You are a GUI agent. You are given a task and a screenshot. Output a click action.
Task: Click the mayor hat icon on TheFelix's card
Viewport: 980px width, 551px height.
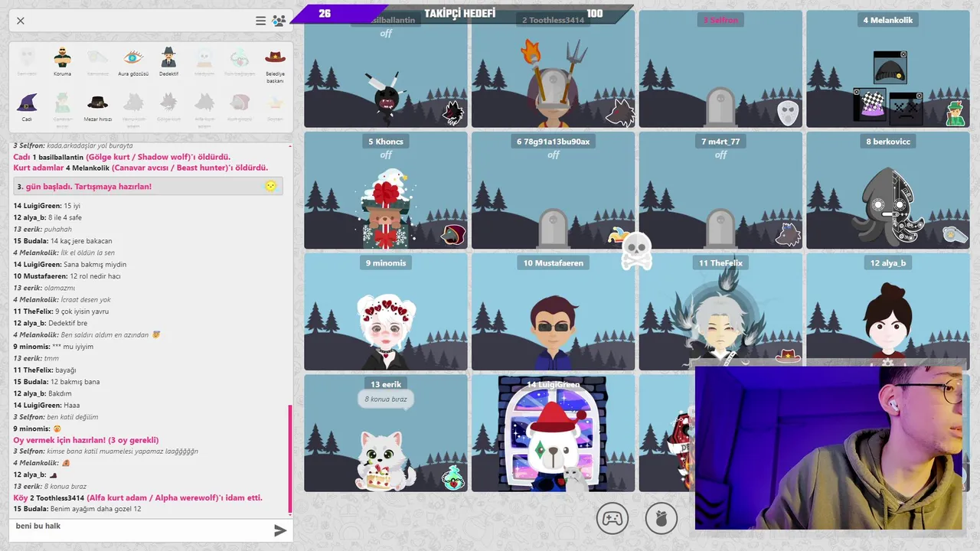pyautogui.click(x=788, y=356)
